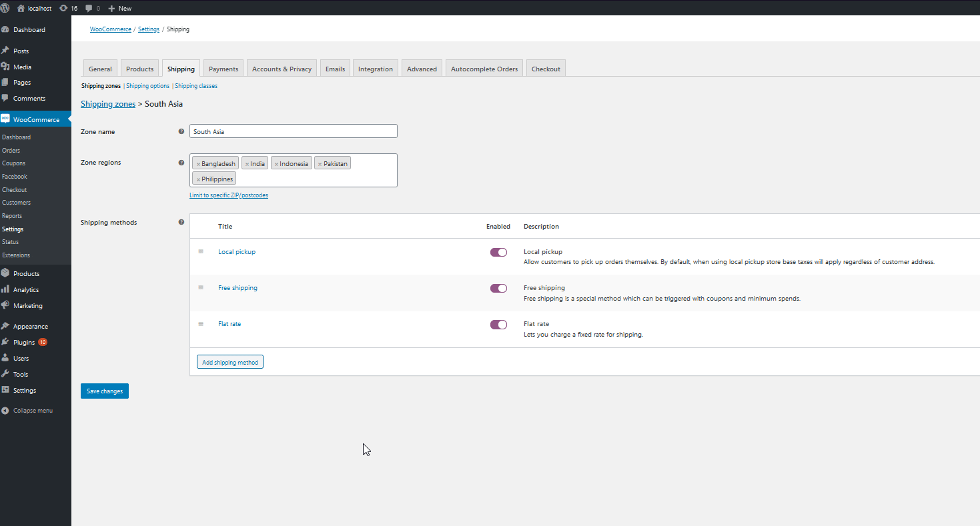Open the updates icon showing 16

click(63, 8)
